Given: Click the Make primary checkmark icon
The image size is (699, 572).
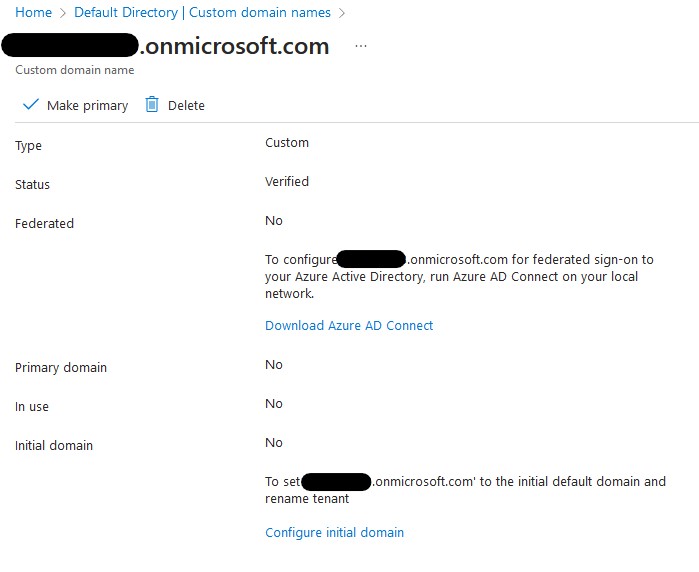Looking at the screenshot, I should [x=30, y=105].
